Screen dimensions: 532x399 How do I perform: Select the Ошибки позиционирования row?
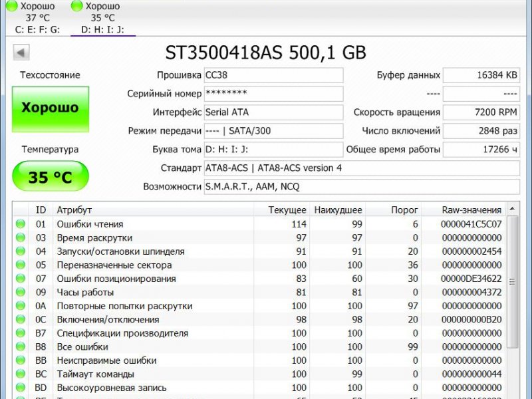coord(259,279)
